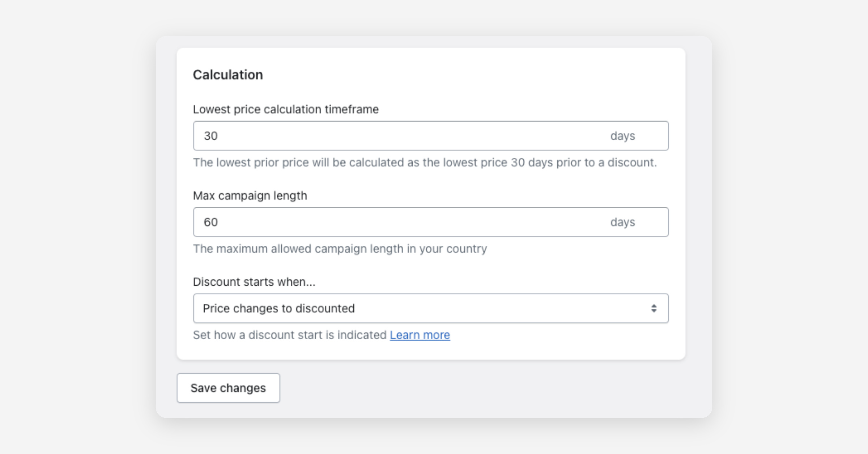Click the value 60 in campaign field
Viewport: 868px width, 454px height.
[210, 222]
